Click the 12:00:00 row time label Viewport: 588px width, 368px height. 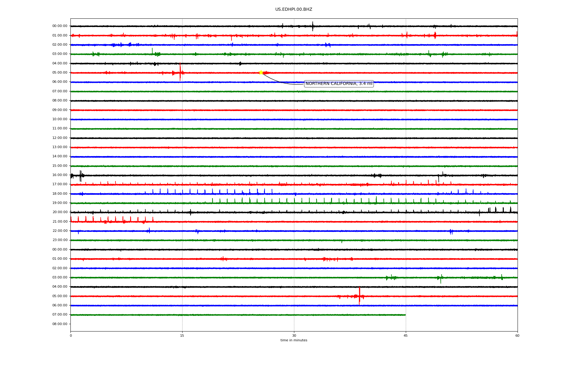pyautogui.click(x=60, y=138)
